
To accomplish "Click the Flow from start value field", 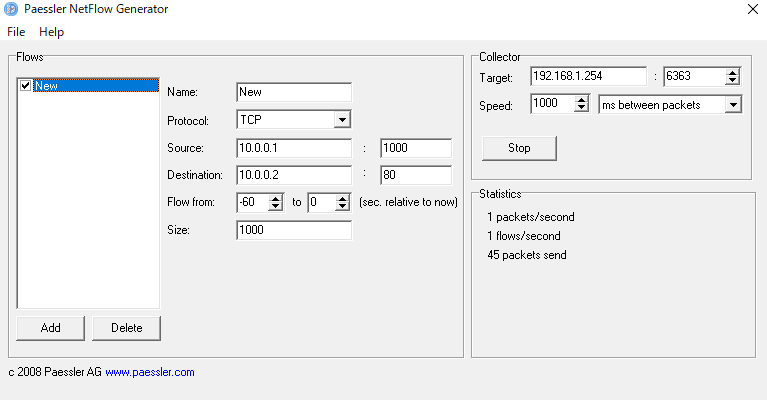I will click(252, 202).
